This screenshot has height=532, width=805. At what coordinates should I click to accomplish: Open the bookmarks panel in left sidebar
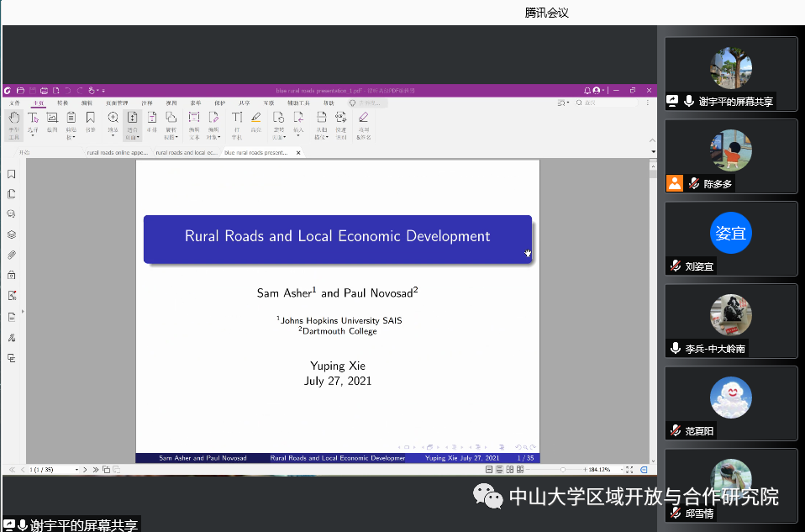coord(12,174)
